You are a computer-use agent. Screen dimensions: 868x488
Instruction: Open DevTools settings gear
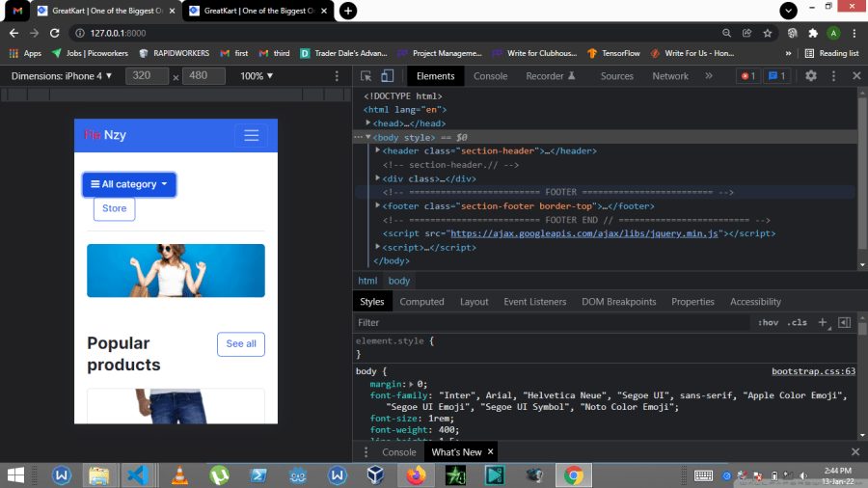(x=810, y=76)
